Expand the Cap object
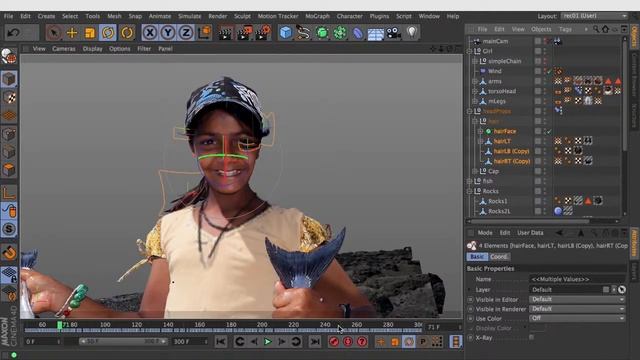The height and width of the screenshot is (360, 640). coord(475,171)
